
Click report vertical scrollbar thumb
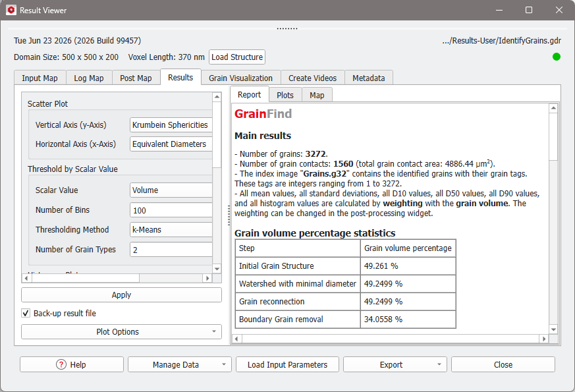point(553,136)
